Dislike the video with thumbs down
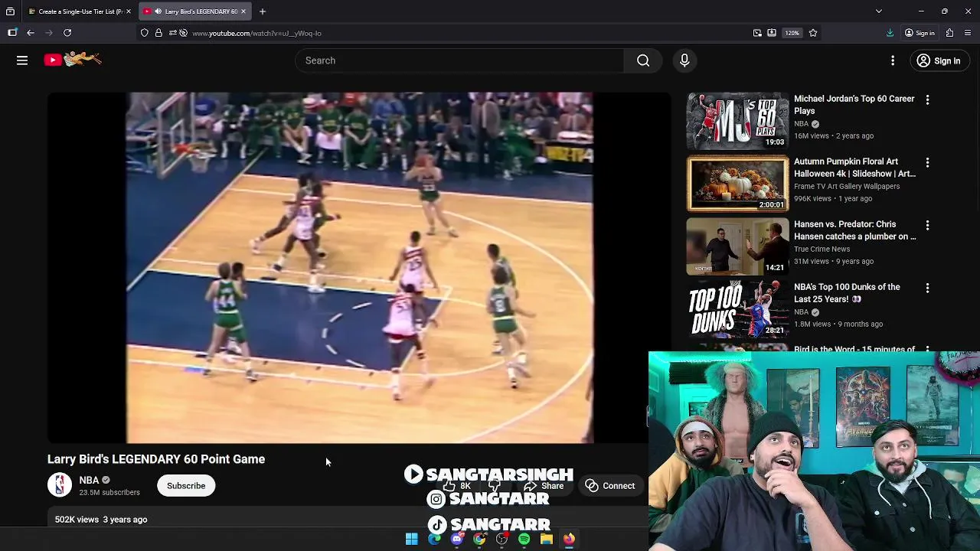 pyautogui.click(x=495, y=486)
